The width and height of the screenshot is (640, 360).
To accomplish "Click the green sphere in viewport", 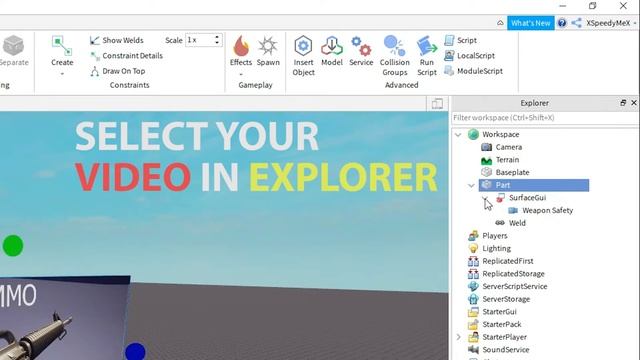I will [x=13, y=246].
